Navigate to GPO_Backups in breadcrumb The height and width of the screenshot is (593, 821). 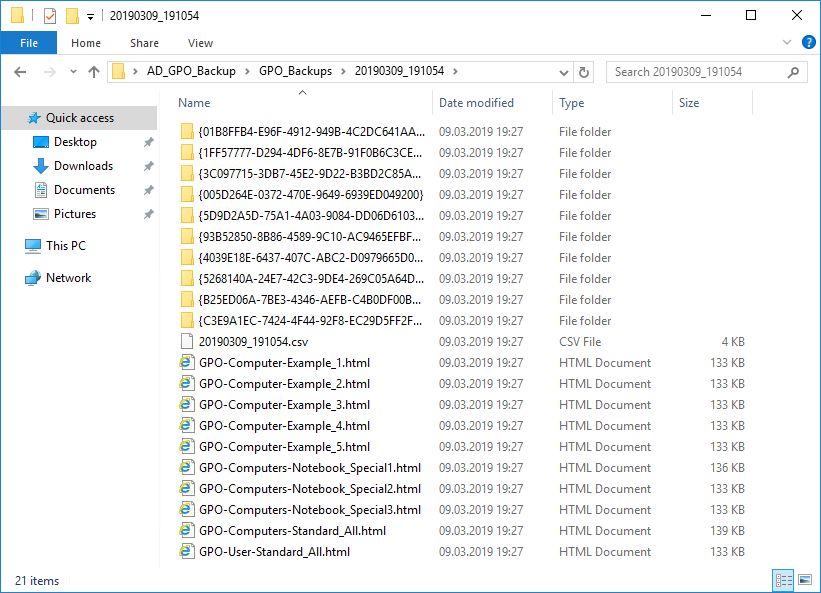point(295,71)
